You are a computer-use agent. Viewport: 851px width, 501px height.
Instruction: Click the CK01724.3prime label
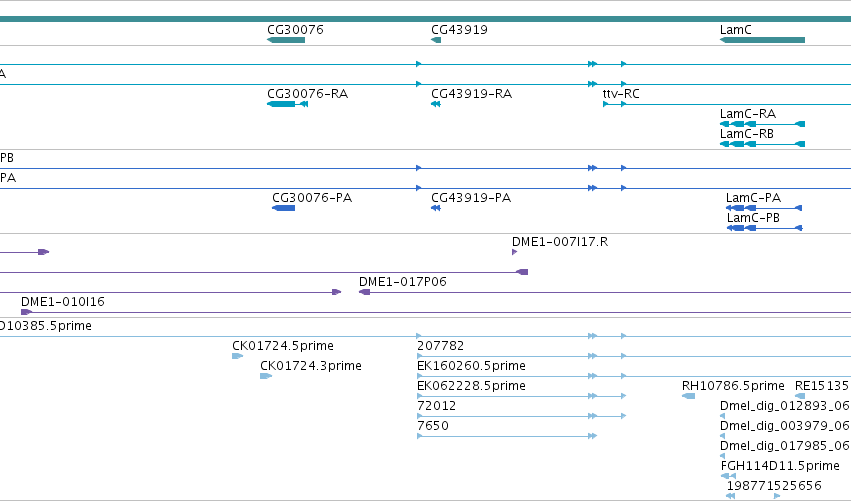pyautogui.click(x=311, y=366)
